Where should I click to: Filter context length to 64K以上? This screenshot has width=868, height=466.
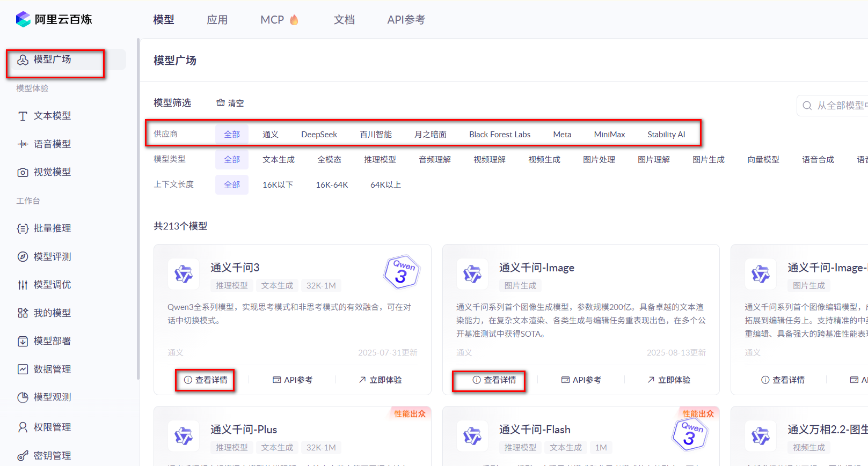386,184
